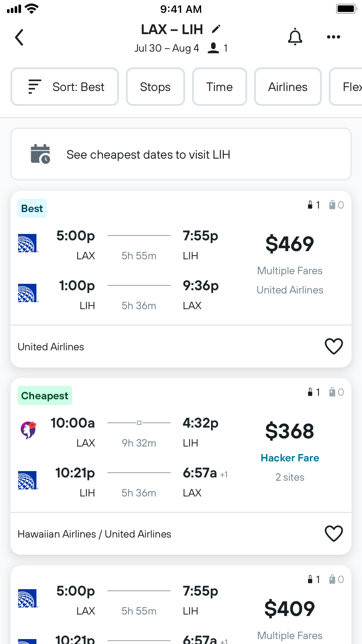Viewport: 362px width, 644px height.
Task: Open price alert bell icon
Action: pyautogui.click(x=295, y=37)
